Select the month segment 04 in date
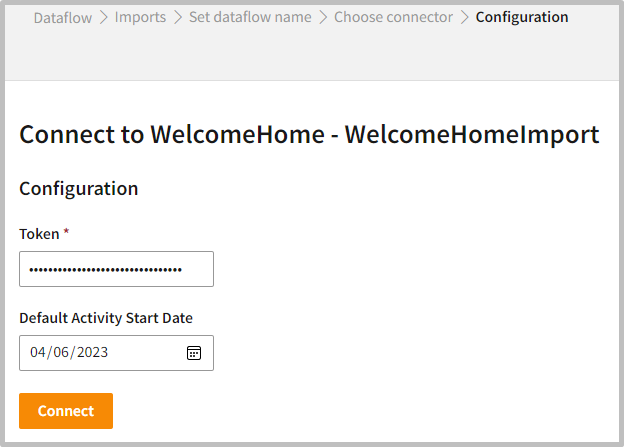Viewport: 624px width, 447px height. click(x=38, y=353)
